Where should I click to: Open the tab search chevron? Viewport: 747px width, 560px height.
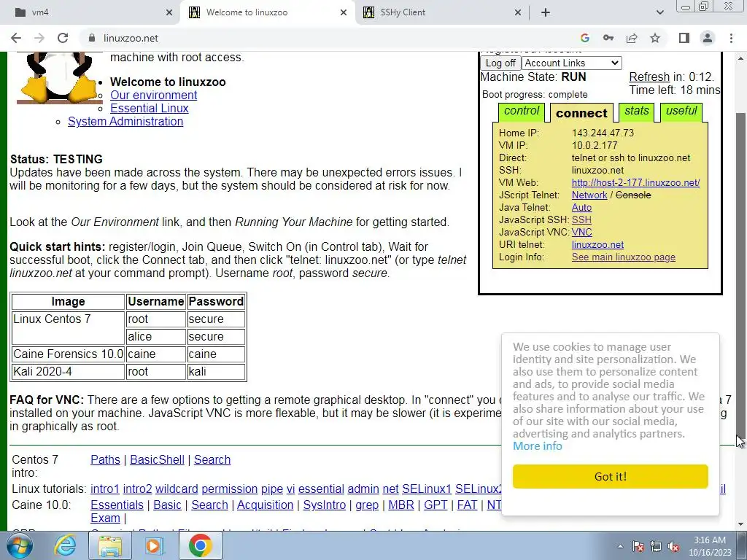[x=659, y=12]
